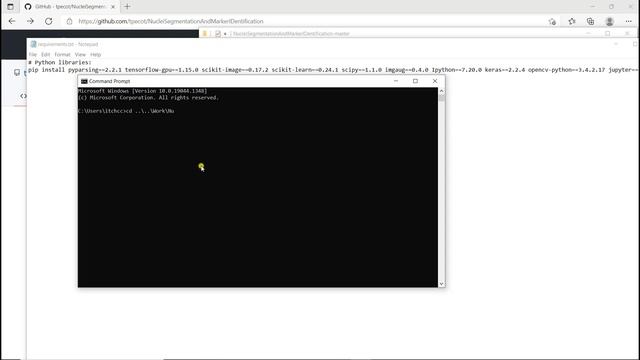Open Edge Settings and more menu
Viewport: 640px width, 360px height.
point(629,21)
